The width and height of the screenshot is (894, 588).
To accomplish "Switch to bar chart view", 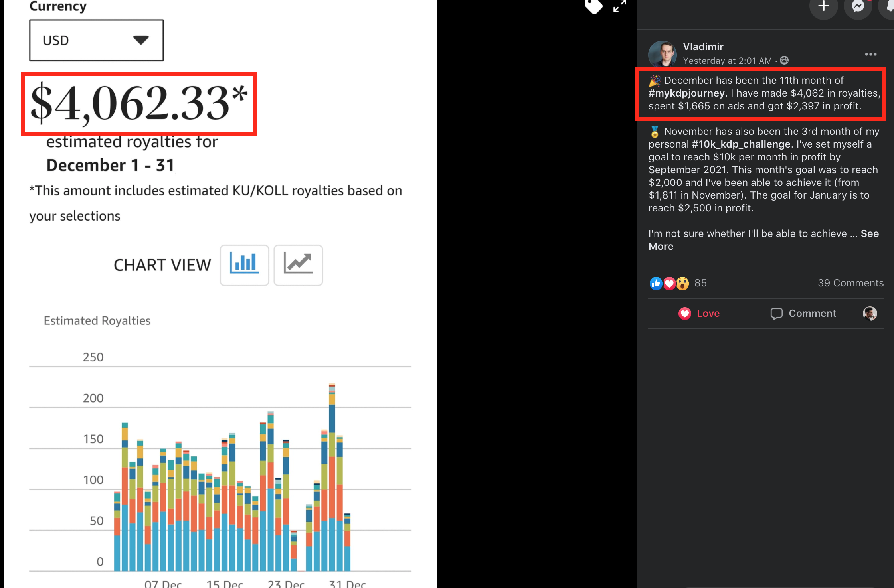I will (x=244, y=265).
